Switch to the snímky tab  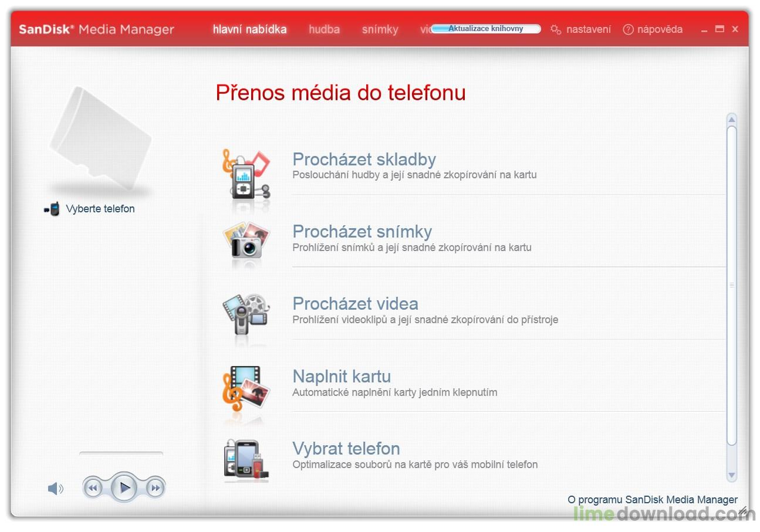[380, 29]
